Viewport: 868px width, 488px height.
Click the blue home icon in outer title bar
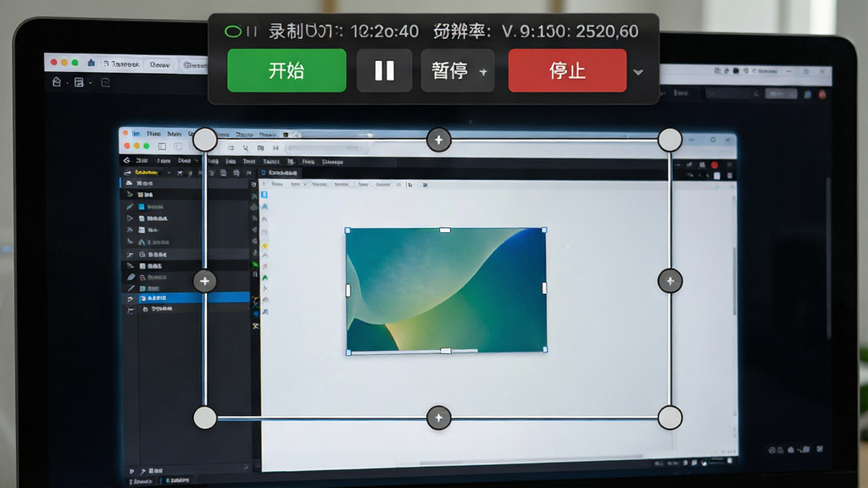91,63
